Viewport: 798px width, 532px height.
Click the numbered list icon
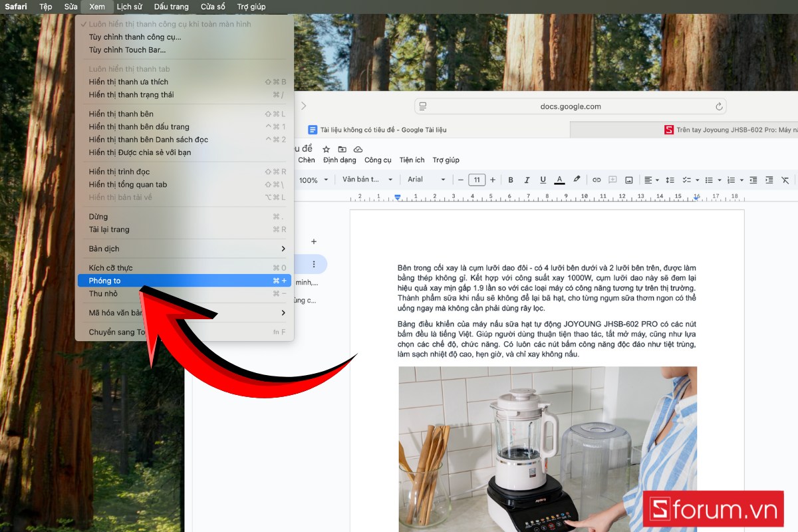(x=731, y=180)
